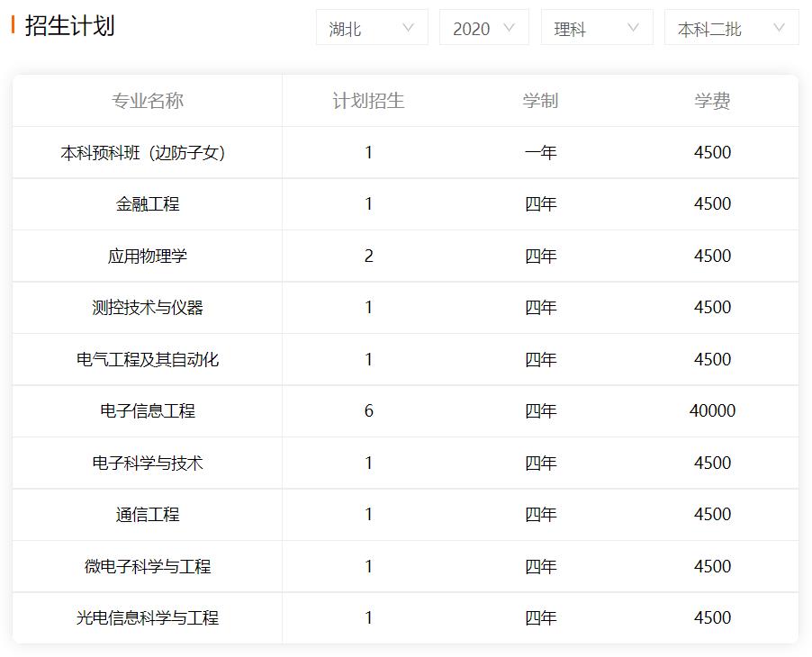This screenshot has width=812, height=657.
Task: Click the 光电信息科学与工程 major name
Action: (x=148, y=617)
